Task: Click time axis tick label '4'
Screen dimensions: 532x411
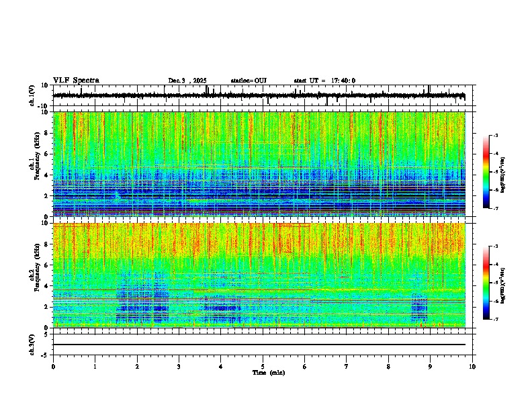Action: tap(221, 367)
